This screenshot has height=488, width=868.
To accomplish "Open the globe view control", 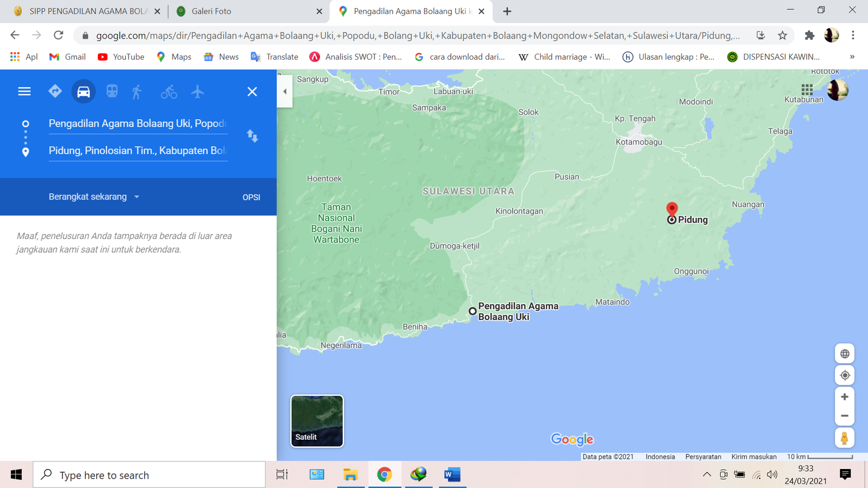I will 845,354.
